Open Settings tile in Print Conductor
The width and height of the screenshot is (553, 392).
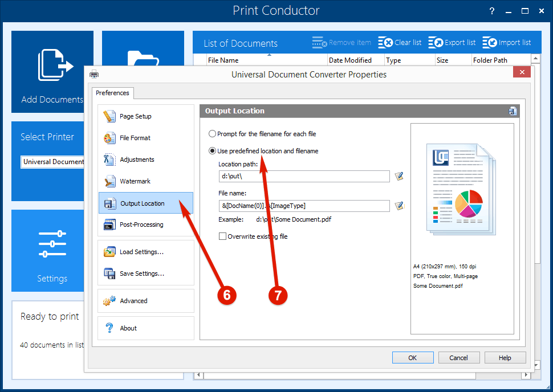48,251
